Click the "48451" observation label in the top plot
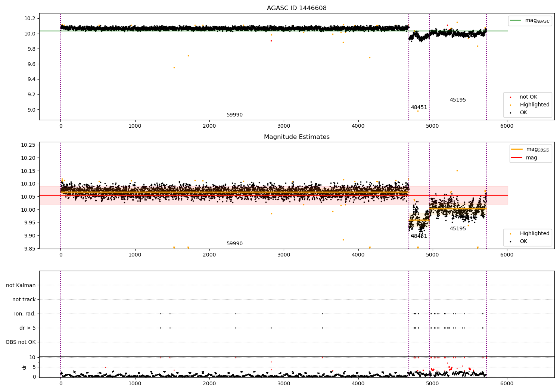 coord(419,108)
